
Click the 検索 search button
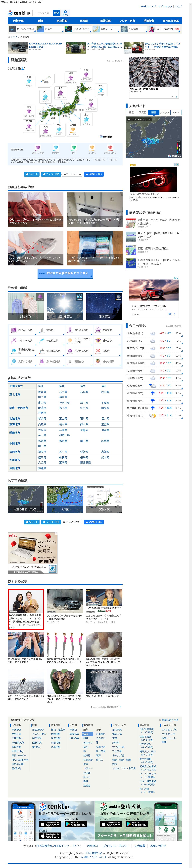(x=56, y=13)
